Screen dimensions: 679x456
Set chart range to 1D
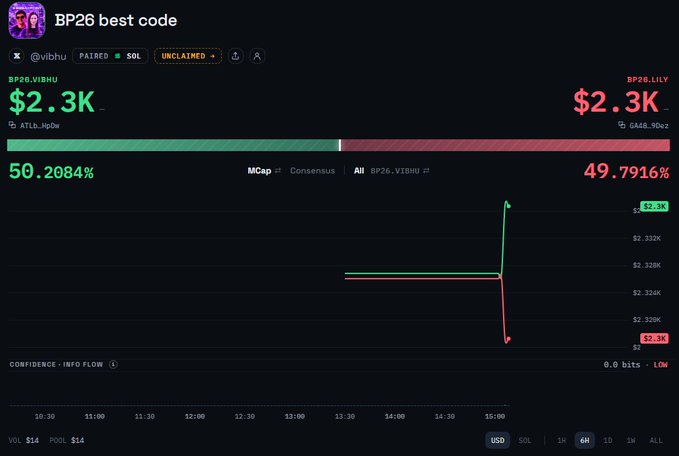pos(608,440)
